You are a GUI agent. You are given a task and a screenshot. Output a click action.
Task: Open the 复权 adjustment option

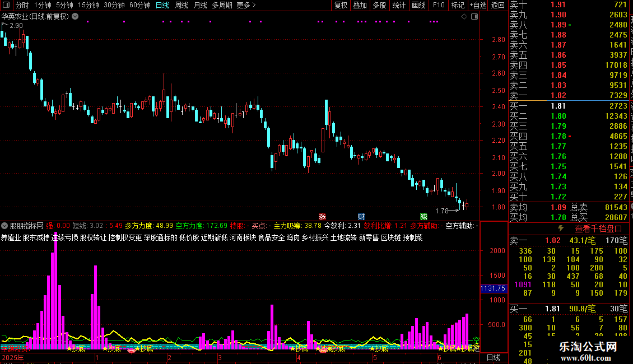[x=341, y=5]
